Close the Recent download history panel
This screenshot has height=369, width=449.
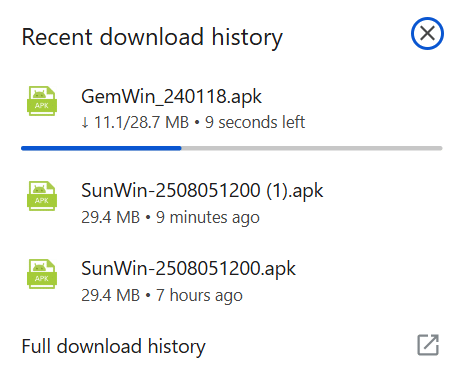[x=427, y=34]
